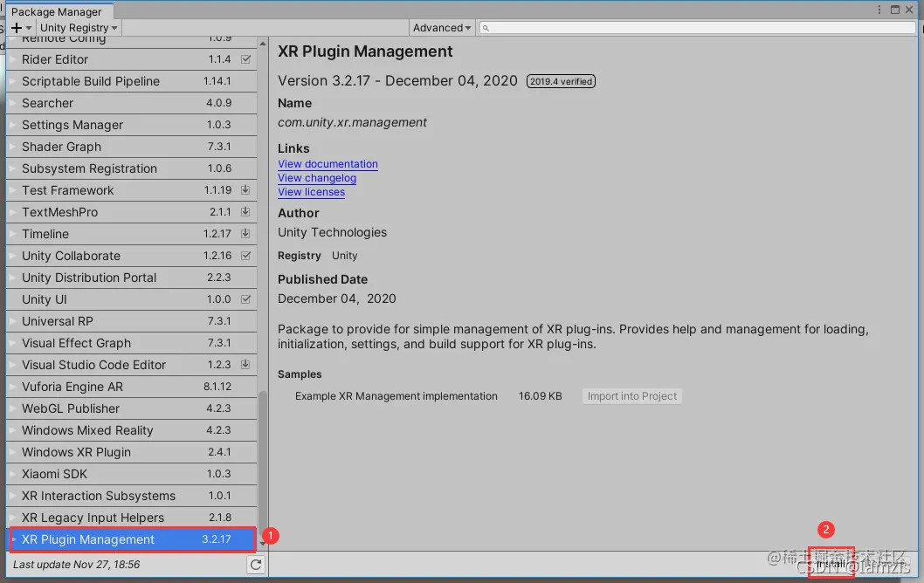Expand the Windows XR Plugin versions arrow

[x=12, y=452]
